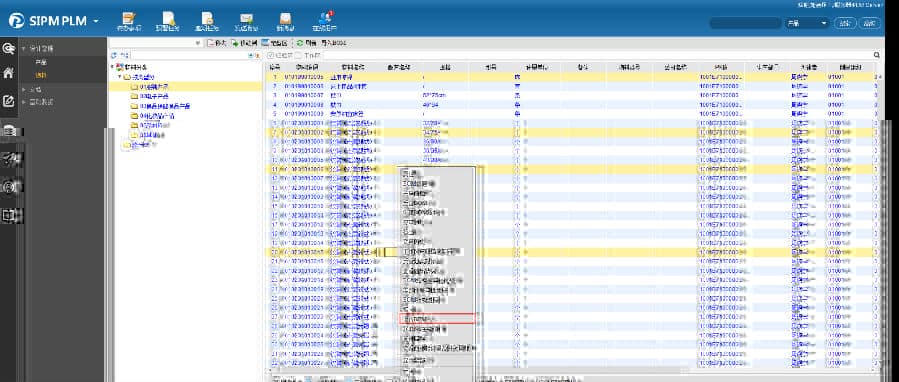Click the SIPM PLM logo icon
This screenshot has height=382, width=899.
point(17,21)
